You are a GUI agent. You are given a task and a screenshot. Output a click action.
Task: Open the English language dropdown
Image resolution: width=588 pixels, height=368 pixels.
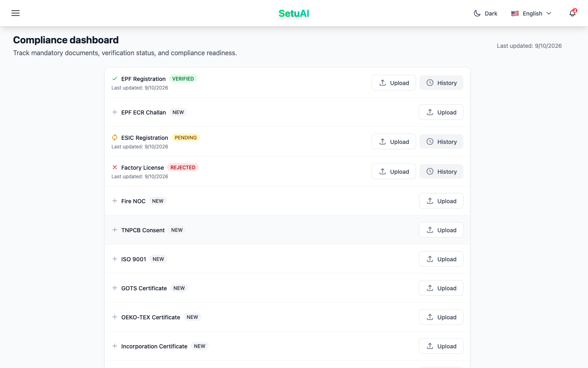click(531, 13)
